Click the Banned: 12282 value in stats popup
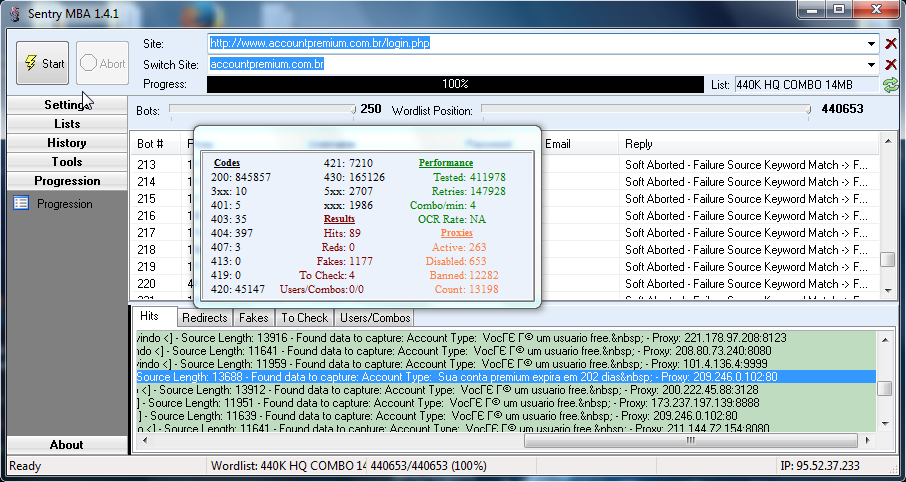 click(463, 275)
